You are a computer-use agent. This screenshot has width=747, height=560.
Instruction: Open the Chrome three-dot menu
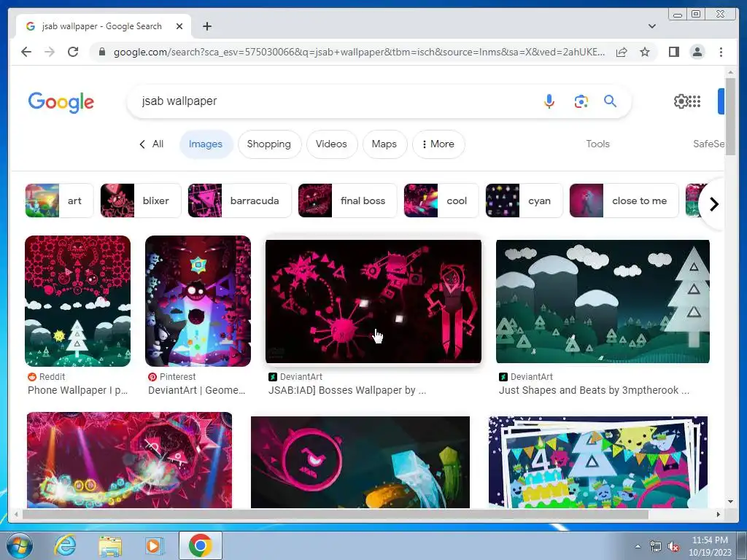tap(721, 52)
